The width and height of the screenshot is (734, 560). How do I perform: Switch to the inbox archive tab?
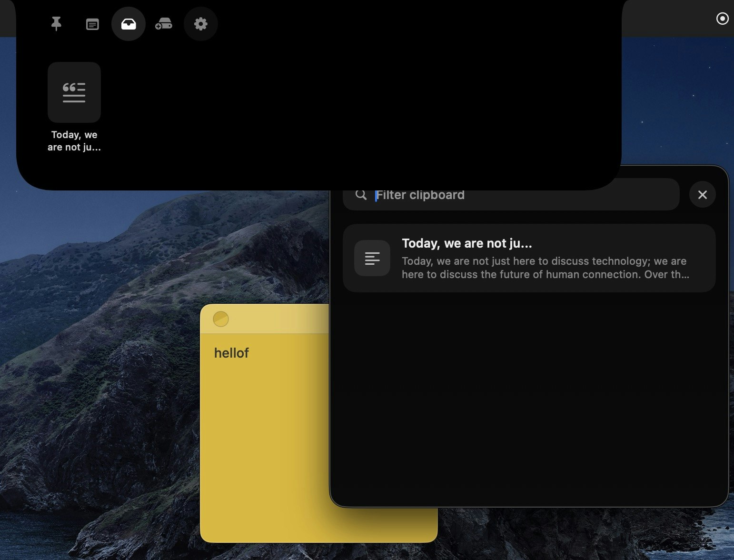click(128, 23)
